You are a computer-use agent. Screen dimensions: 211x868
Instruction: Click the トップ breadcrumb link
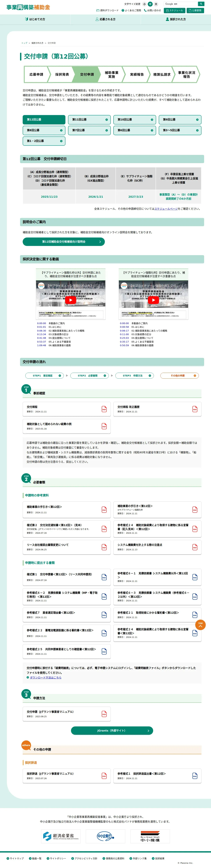pyautogui.click(x=24, y=43)
